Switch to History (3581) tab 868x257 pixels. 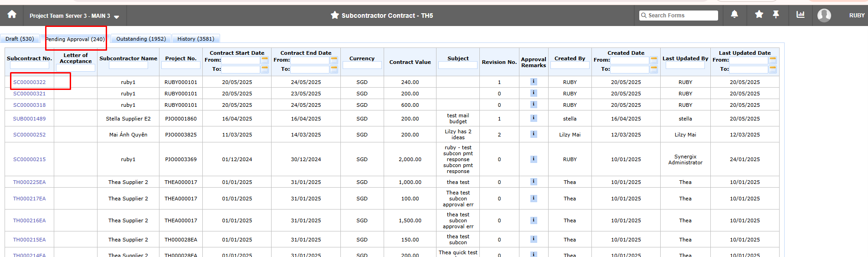tap(196, 39)
